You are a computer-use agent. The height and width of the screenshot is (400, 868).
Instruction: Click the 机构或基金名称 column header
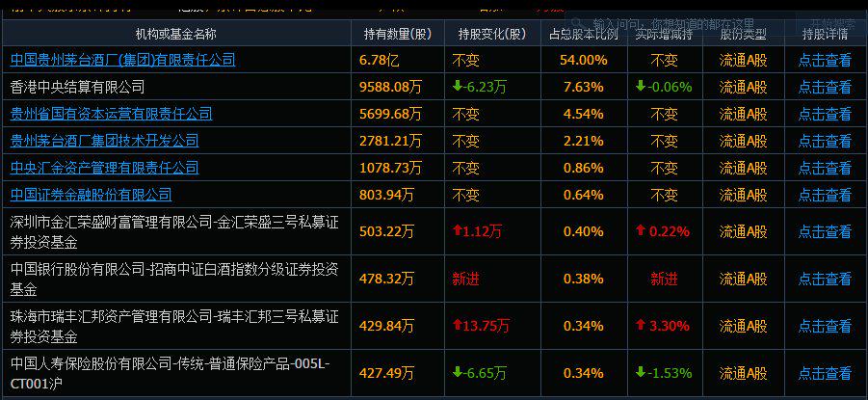pyautogui.click(x=176, y=34)
